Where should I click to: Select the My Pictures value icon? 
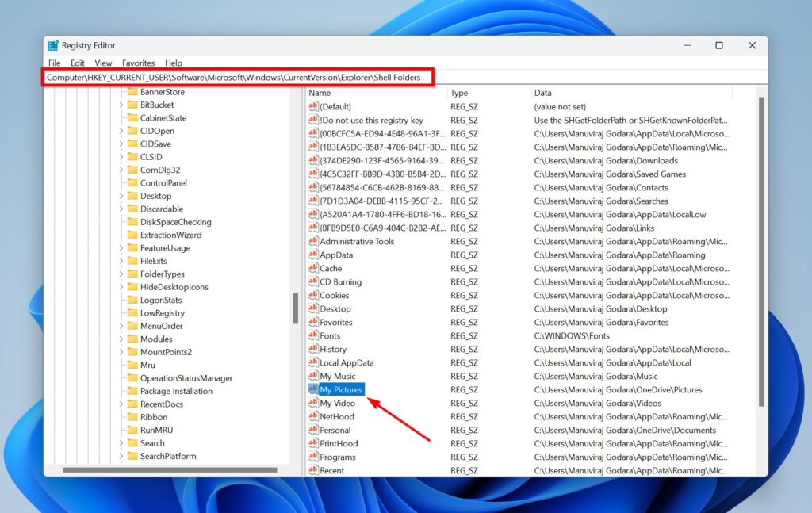pyautogui.click(x=315, y=389)
